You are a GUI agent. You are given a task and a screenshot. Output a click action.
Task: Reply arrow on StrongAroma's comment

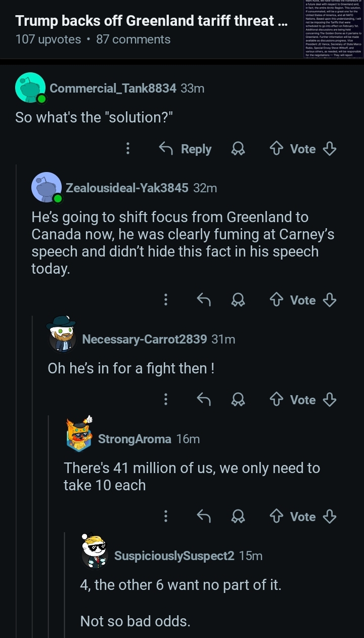click(203, 516)
